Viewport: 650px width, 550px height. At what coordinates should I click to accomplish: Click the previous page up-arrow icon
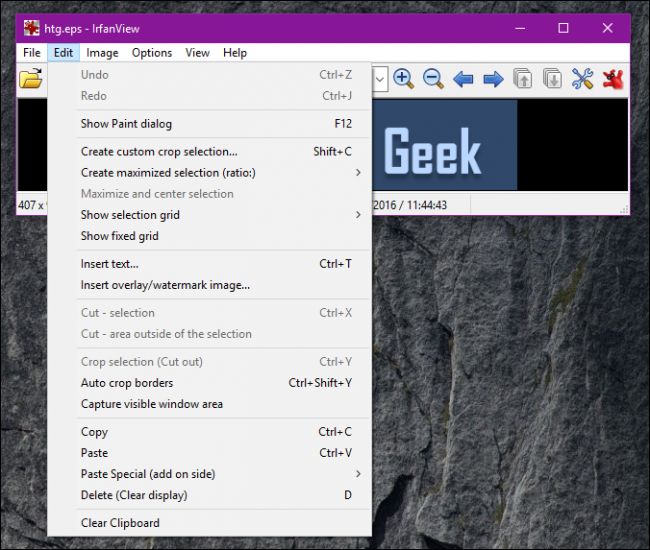[523, 78]
